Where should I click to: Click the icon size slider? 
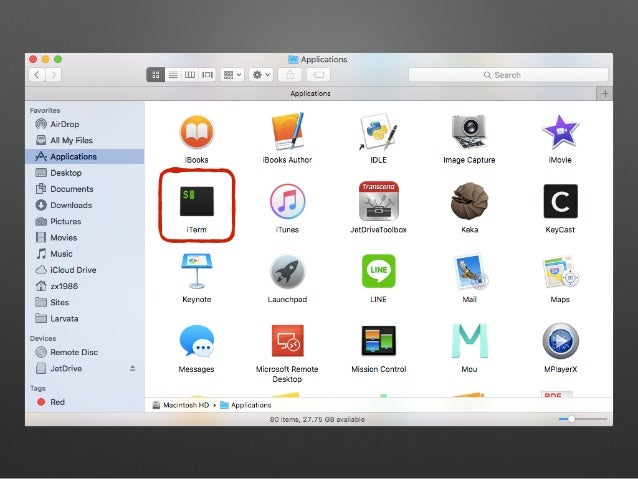coord(583,419)
